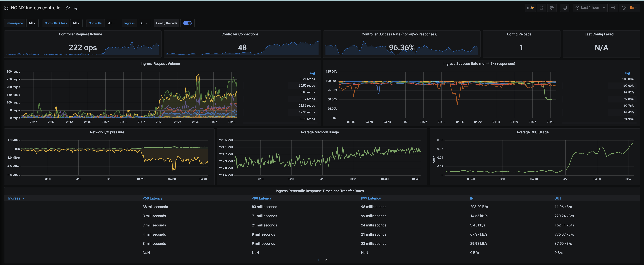The width and height of the screenshot is (644, 265).
Task: Open the Namespace All dropdown
Action: [32, 23]
